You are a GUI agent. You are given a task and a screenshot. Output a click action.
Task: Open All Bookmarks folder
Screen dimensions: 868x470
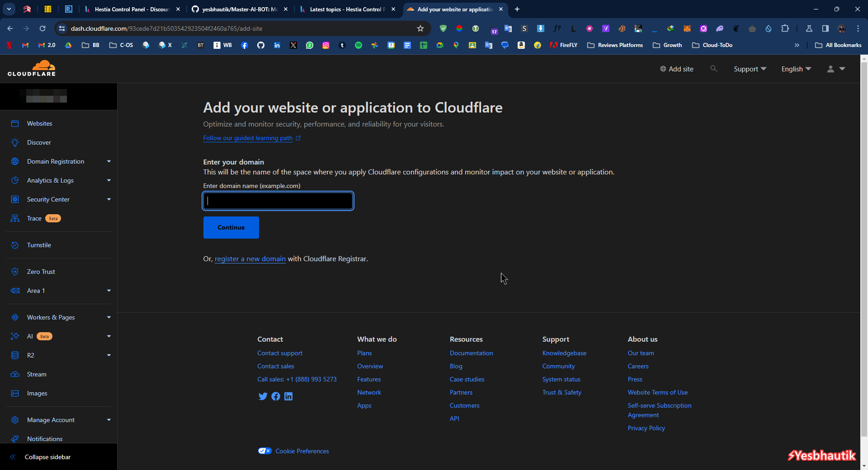point(838,45)
